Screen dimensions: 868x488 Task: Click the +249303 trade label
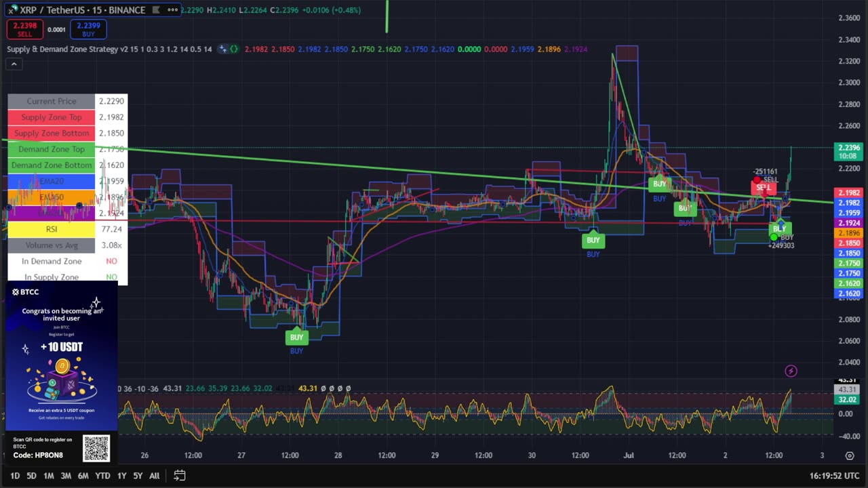coord(781,245)
